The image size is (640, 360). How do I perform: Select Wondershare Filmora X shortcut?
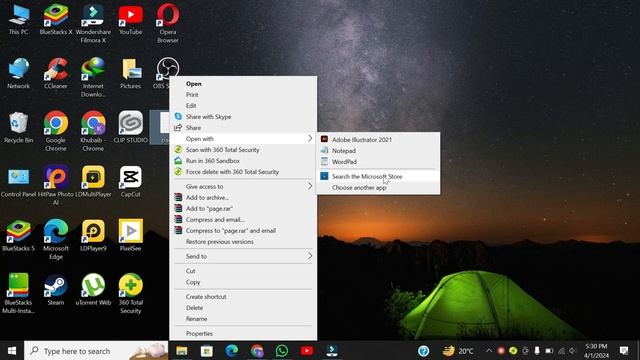[93, 24]
